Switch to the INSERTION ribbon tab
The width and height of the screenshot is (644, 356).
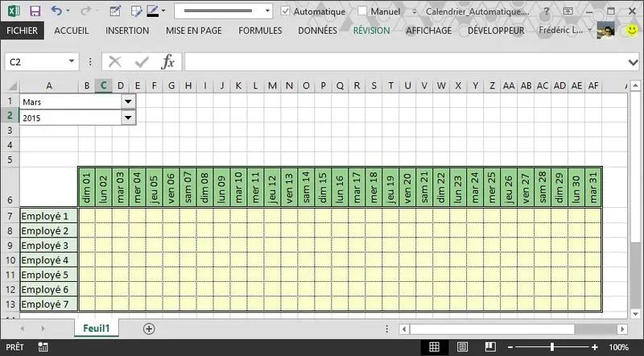(127, 31)
